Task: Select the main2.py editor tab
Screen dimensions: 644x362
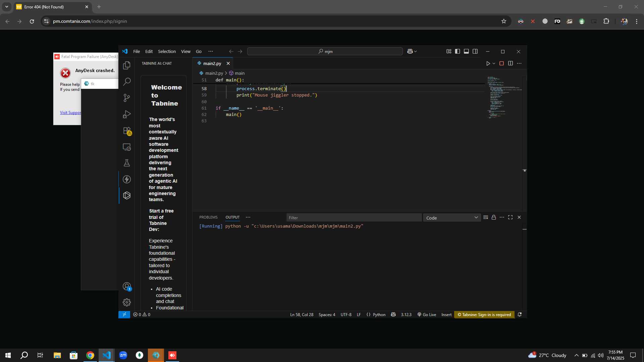Action: [x=212, y=63]
